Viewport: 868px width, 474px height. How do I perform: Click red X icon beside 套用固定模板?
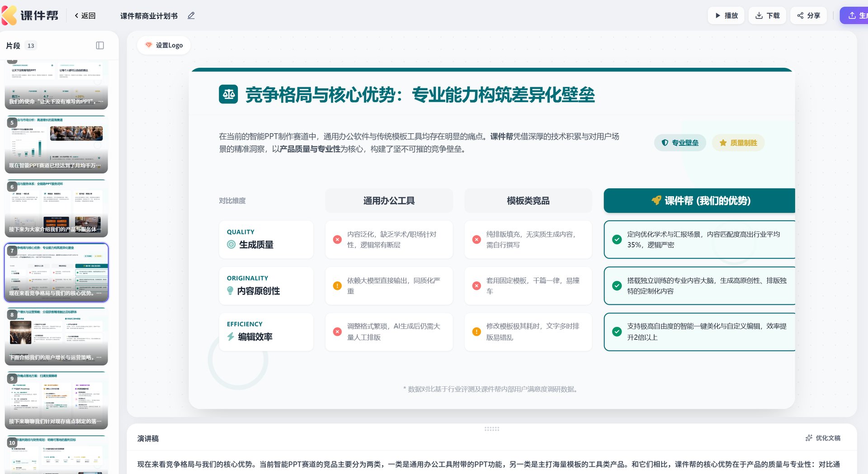[476, 286]
